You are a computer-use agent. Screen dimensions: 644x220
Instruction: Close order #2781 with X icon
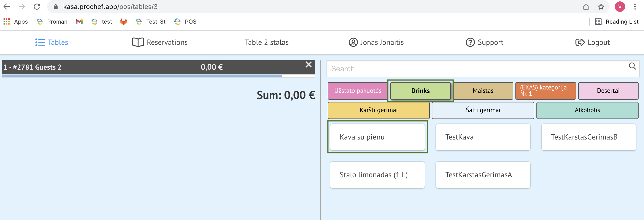[308, 65]
